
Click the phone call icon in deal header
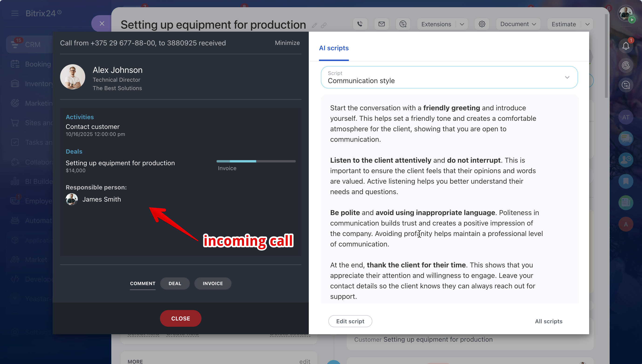[x=360, y=24]
